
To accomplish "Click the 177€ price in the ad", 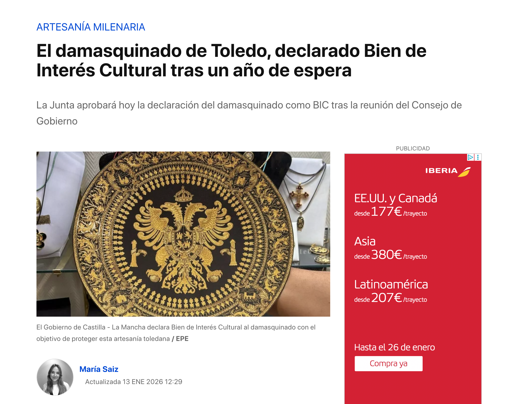I will 386,212.
